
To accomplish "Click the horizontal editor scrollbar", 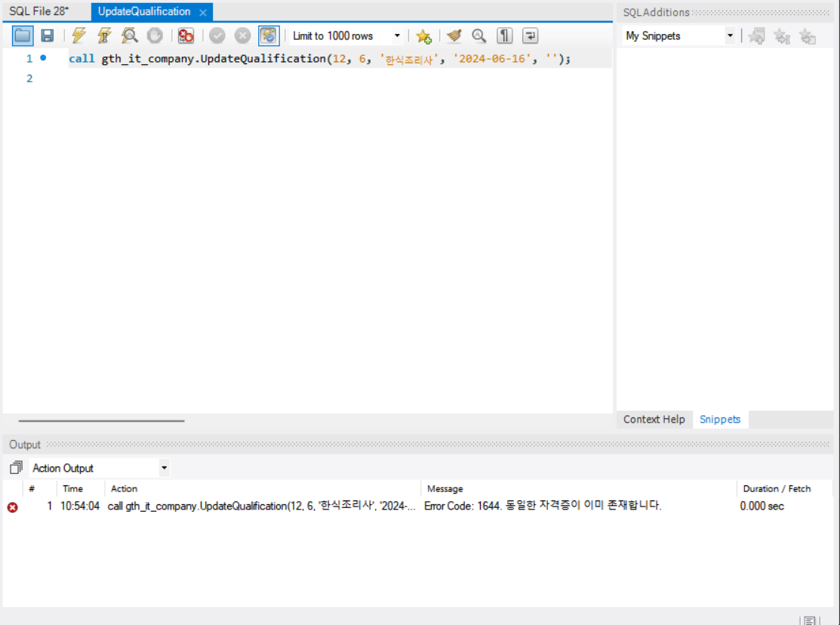I will coord(101,420).
